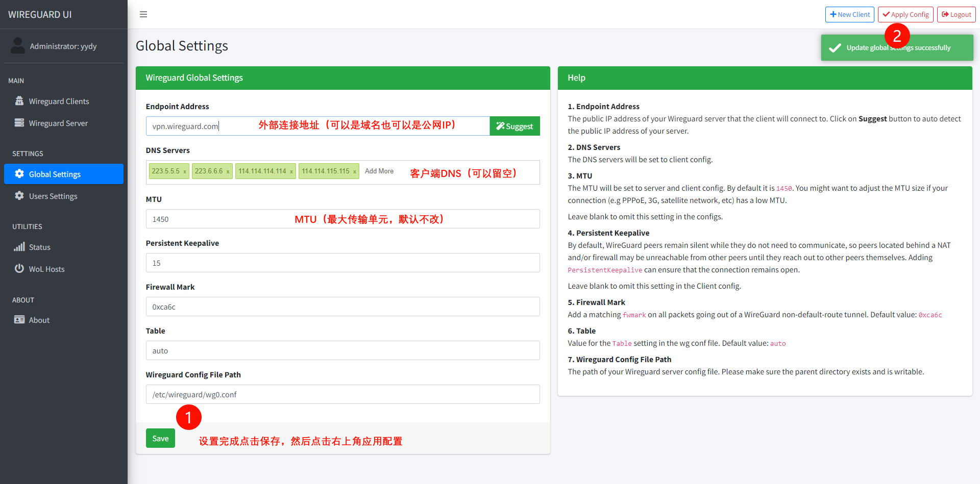
Task: Click the 1. Endpoint Address help heading
Action: (x=603, y=106)
